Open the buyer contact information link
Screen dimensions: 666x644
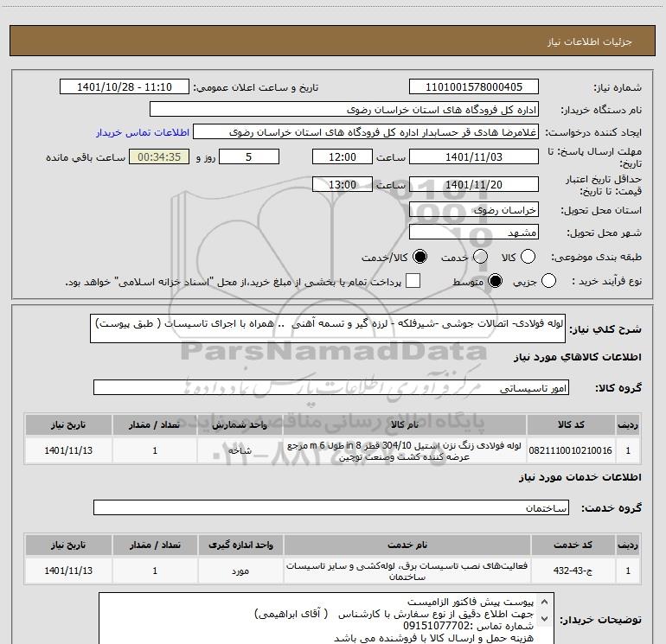[x=143, y=132]
